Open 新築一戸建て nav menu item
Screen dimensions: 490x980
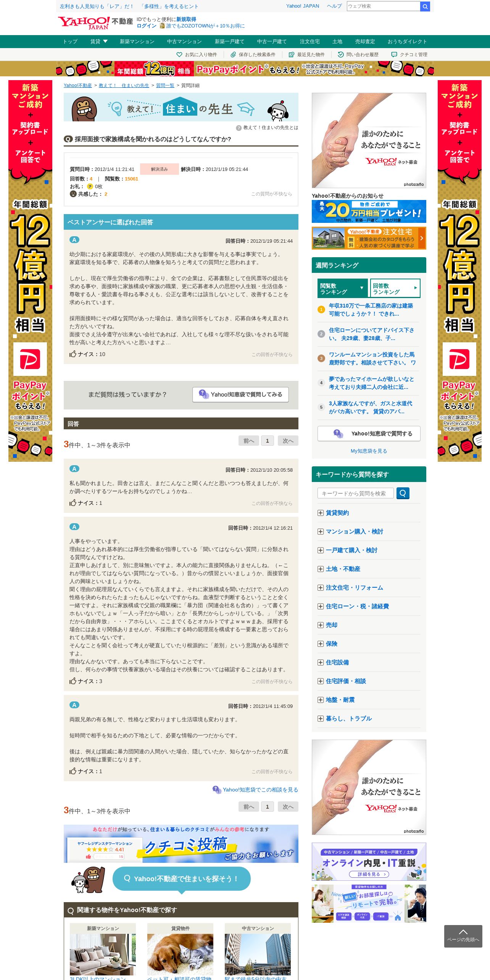click(229, 42)
